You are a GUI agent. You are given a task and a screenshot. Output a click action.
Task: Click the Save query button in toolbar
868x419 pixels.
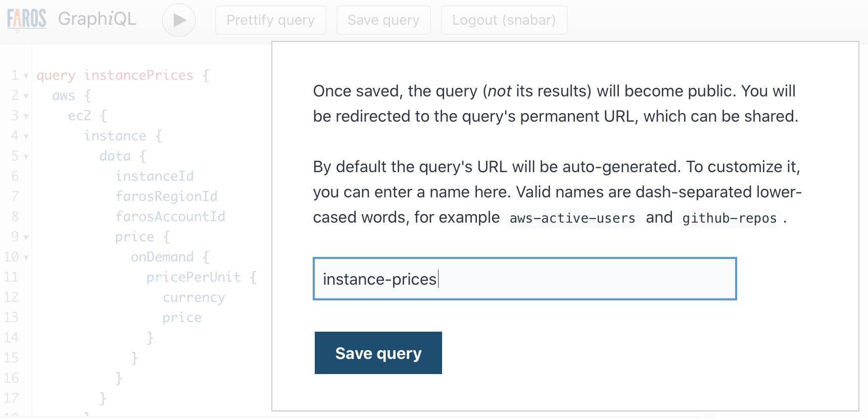click(383, 20)
